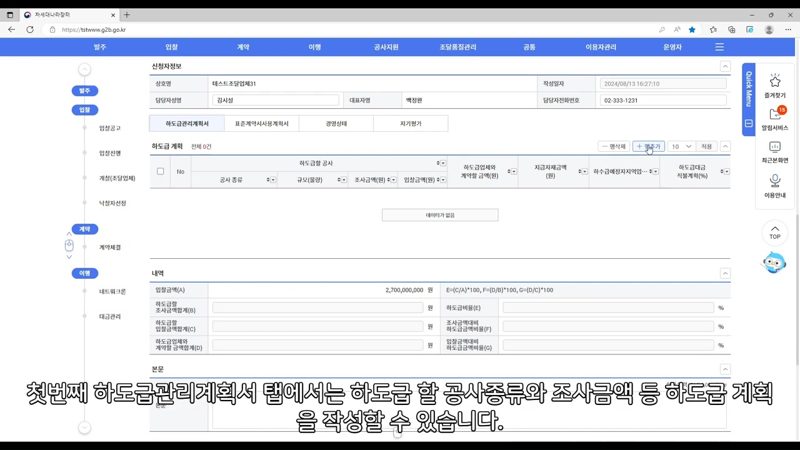
Task: Click the TOP arrow button
Action: pos(774,232)
